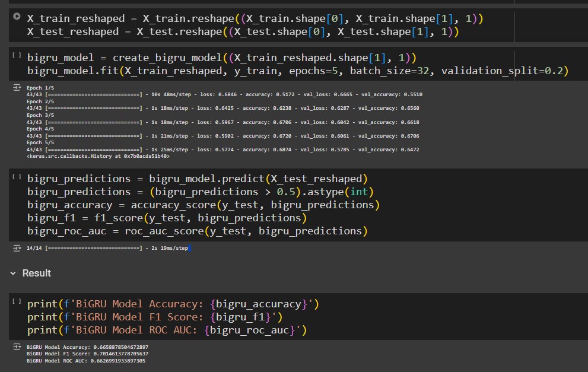Run the bigru_model.fit cell
Image resolution: width=588 pixels, height=372 pixels.
(17, 55)
